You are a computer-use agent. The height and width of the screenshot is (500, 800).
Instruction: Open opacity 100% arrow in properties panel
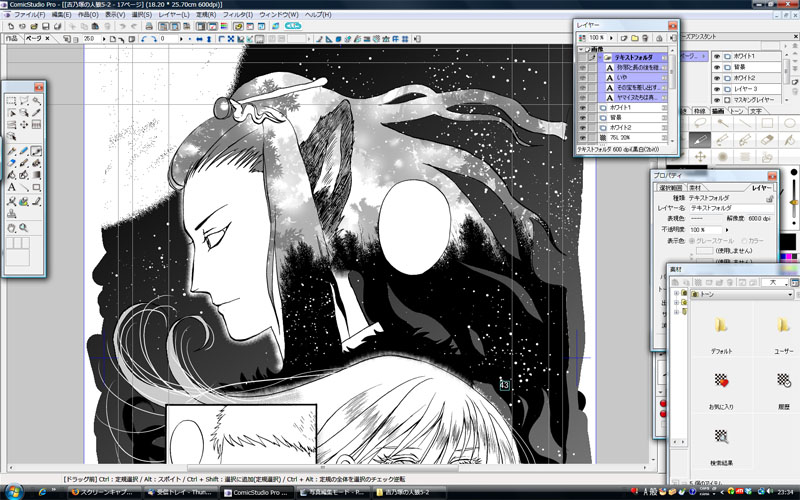727,230
